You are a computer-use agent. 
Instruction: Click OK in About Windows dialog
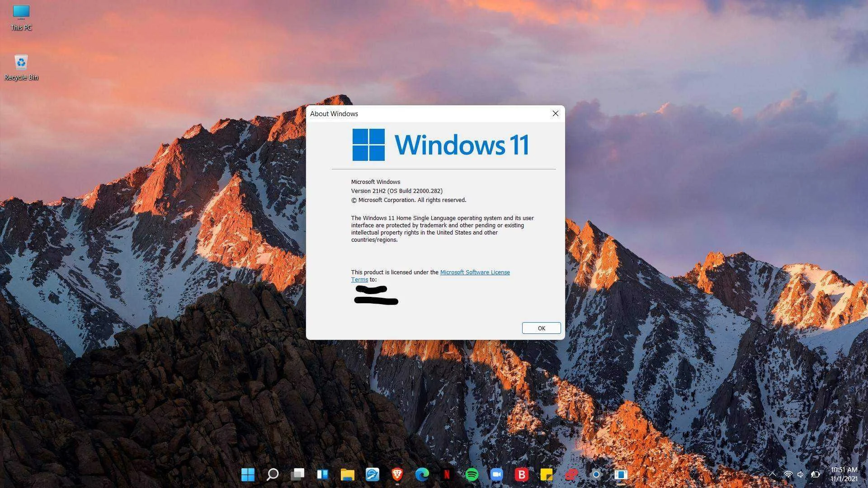541,328
